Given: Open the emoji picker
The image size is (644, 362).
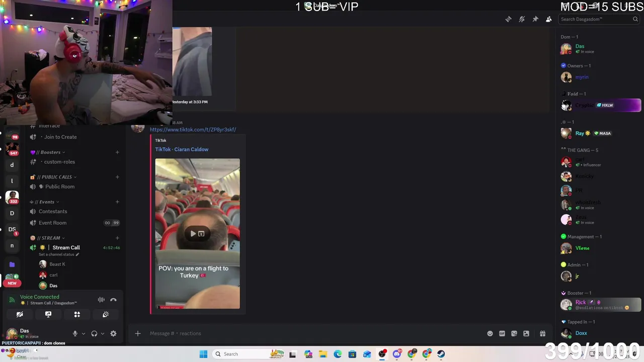Looking at the screenshot, I should point(490,333).
